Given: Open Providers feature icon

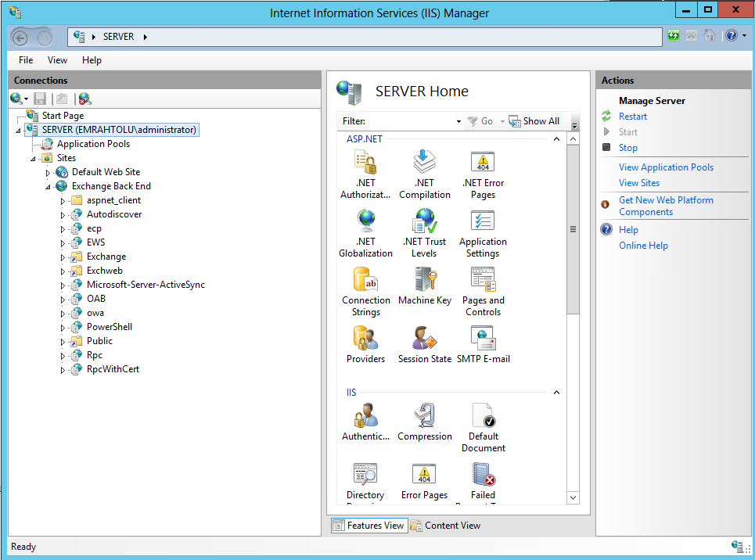Looking at the screenshot, I should (x=365, y=338).
